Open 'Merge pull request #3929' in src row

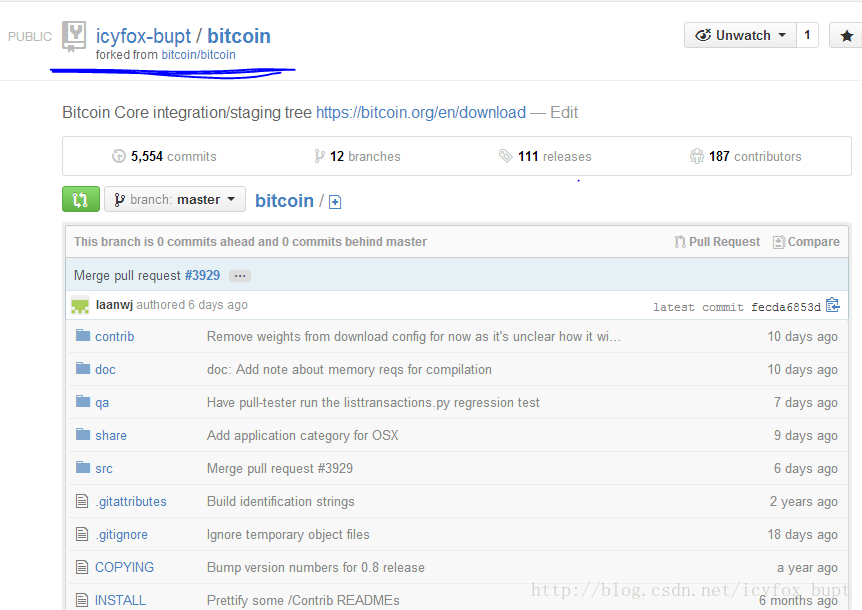tap(280, 468)
